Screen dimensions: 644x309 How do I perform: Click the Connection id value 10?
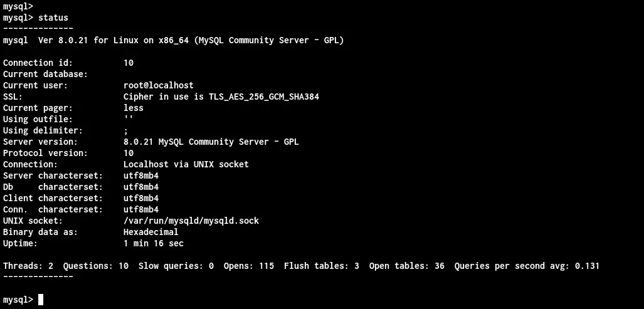coord(129,63)
